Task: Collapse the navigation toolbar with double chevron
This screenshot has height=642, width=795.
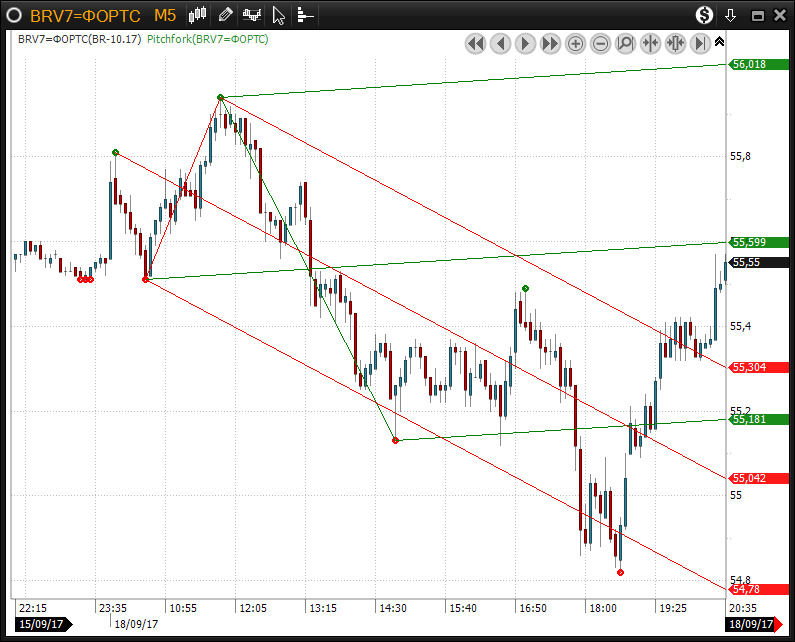Action: [719, 40]
